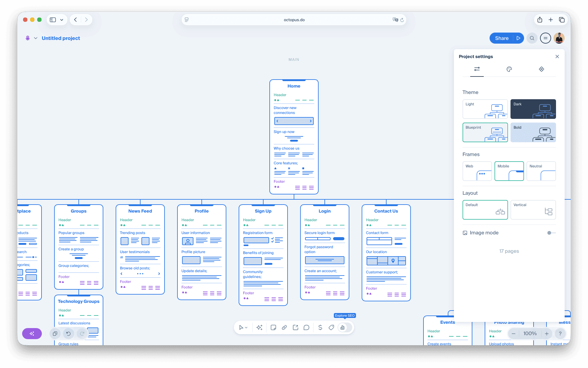Zoom out with the minus button
This screenshot has height=368, width=588.
514,334
